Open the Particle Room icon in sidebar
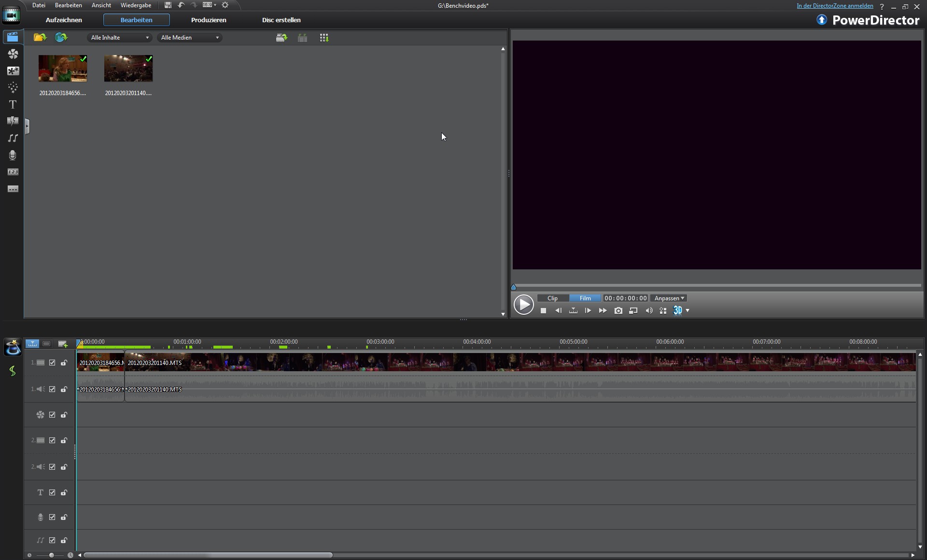The width and height of the screenshot is (927, 560). [13, 87]
